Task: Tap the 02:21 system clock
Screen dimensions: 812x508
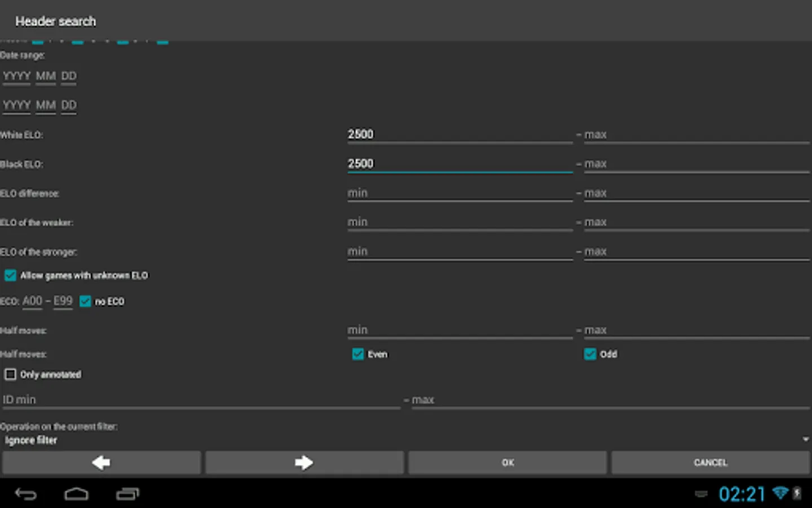Action: pyautogui.click(x=742, y=494)
